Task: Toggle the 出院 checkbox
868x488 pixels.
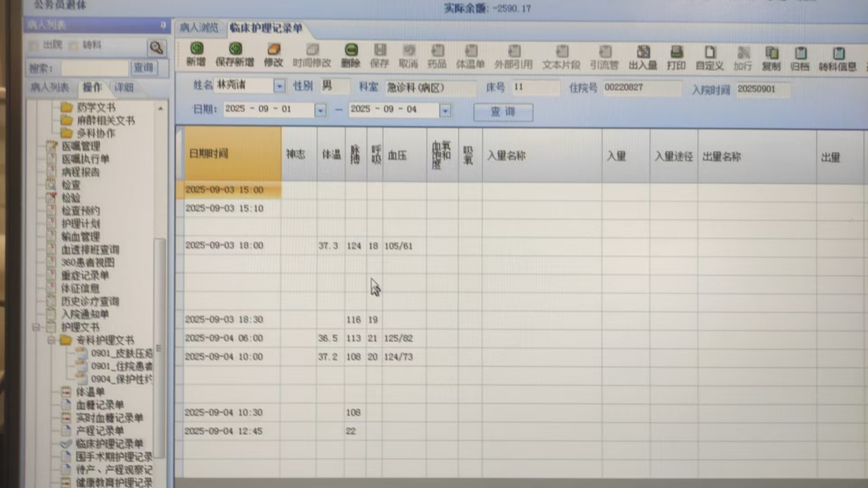Action: [34, 45]
